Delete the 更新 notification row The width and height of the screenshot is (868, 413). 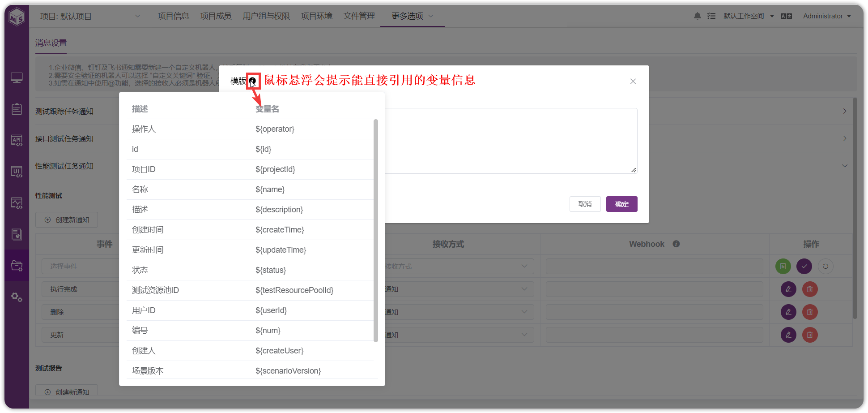click(810, 335)
